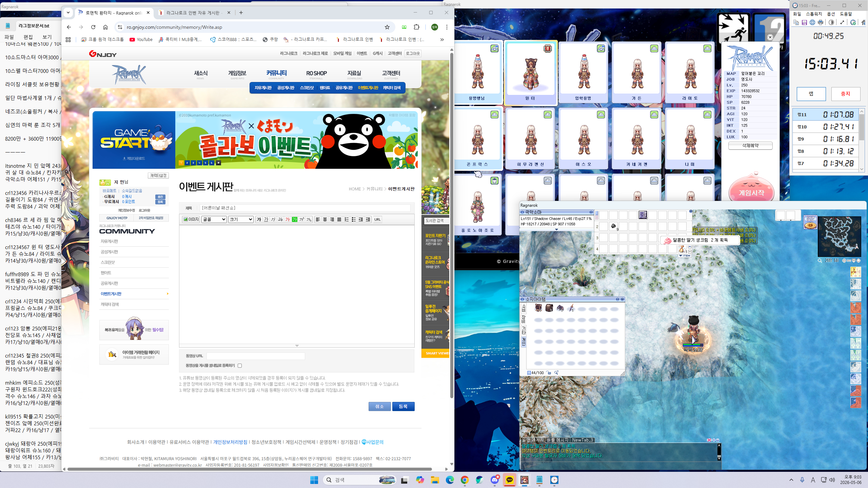Minimize the 소지아이템 inventory panel
The width and height of the screenshot is (868, 488).
tap(617, 300)
